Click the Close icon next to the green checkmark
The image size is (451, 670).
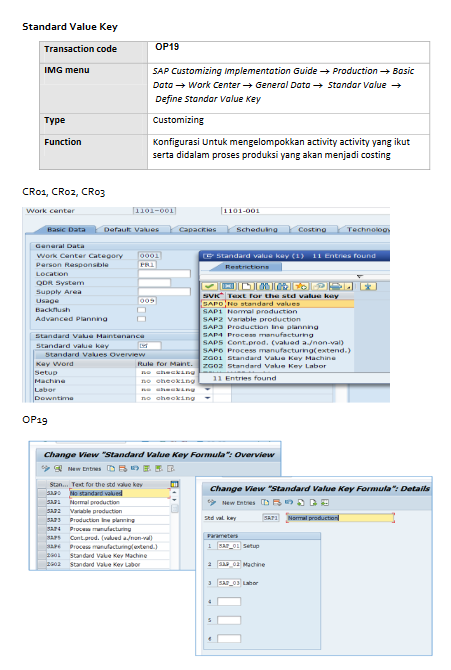228,286
